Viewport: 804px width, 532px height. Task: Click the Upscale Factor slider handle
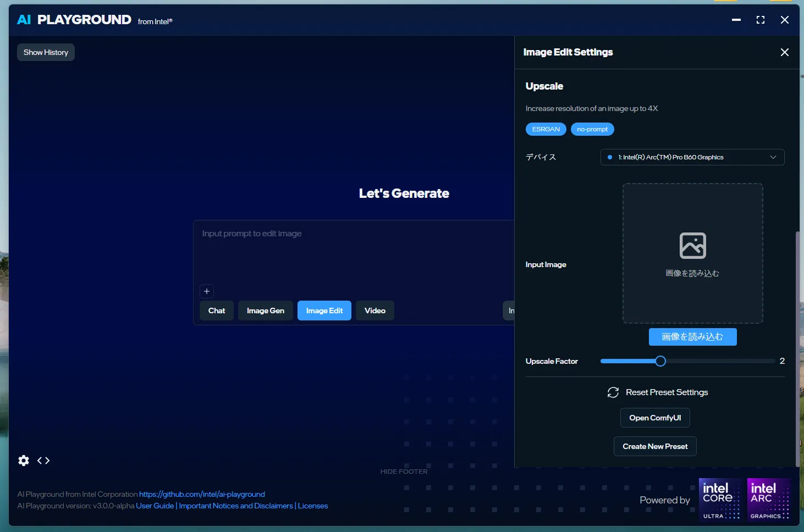(660, 361)
